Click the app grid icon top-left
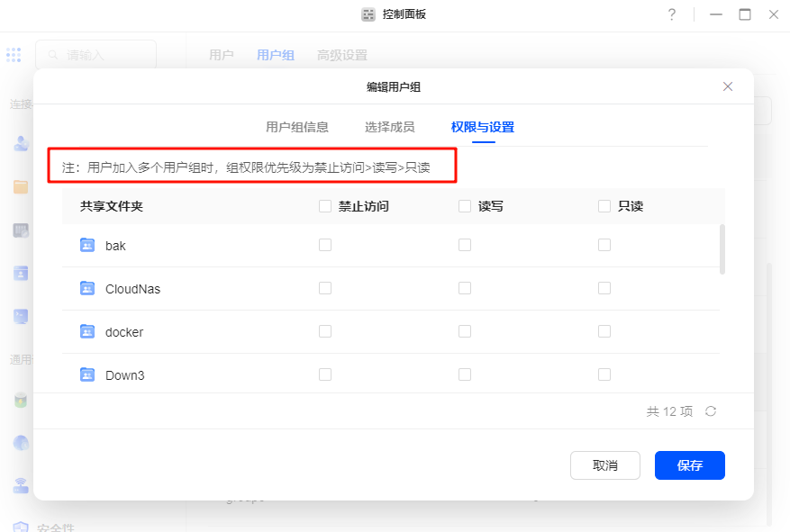Screen dimensions: 790x532 click(x=14, y=55)
